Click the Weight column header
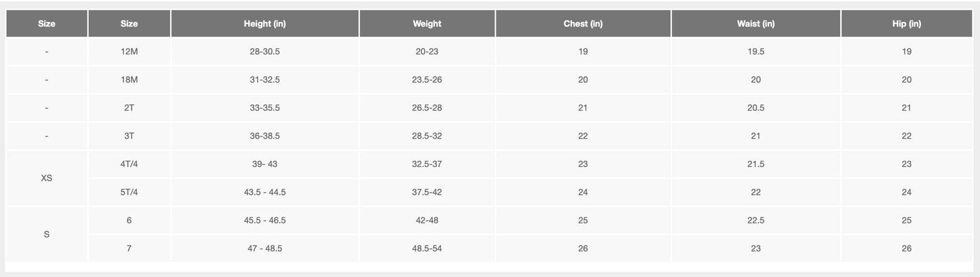Viewport: 980px width, 277px height. pyautogui.click(x=427, y=24)
